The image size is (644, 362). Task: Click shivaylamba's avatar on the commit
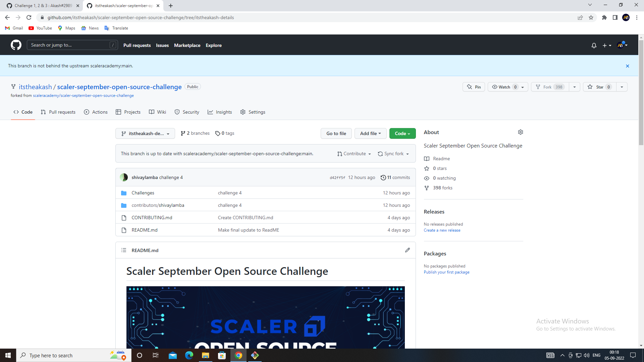tap(124, 177)
